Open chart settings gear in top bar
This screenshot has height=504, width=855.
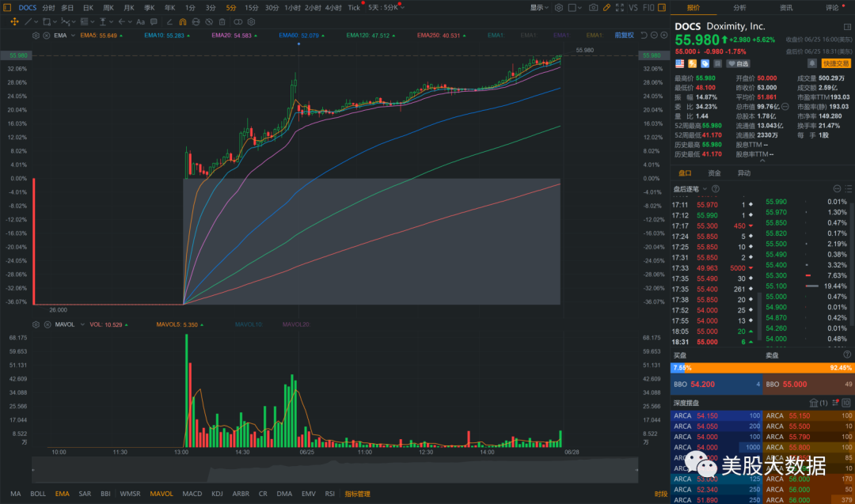[559, 8]
